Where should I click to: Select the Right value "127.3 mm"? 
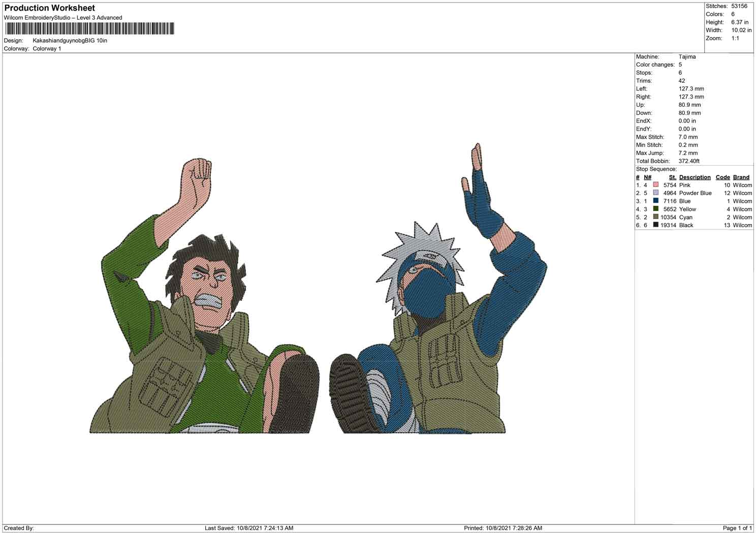click(x=691, y=97)
